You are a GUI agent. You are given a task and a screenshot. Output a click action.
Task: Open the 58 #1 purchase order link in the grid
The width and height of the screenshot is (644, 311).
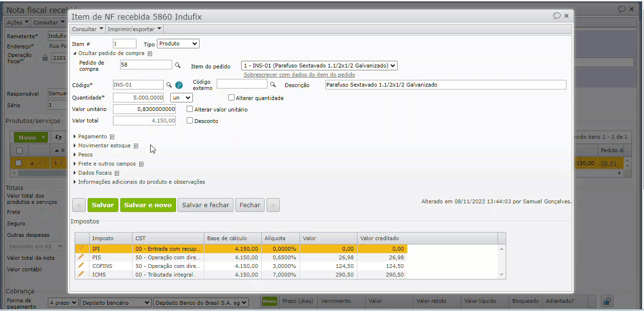pos(609,163)
